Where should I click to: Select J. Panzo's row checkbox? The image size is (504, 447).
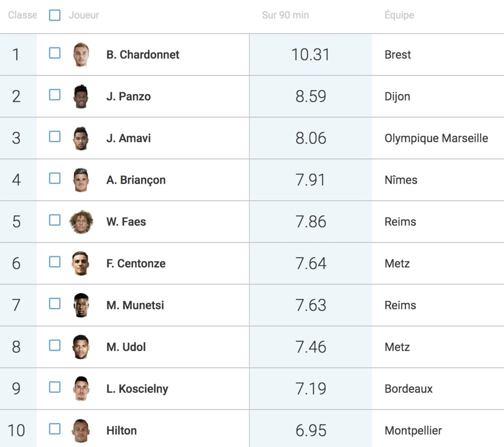pos(55,95)
